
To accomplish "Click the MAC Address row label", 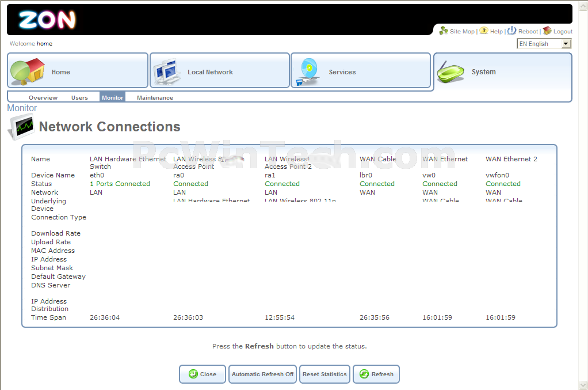I will [x=53, y=251].
